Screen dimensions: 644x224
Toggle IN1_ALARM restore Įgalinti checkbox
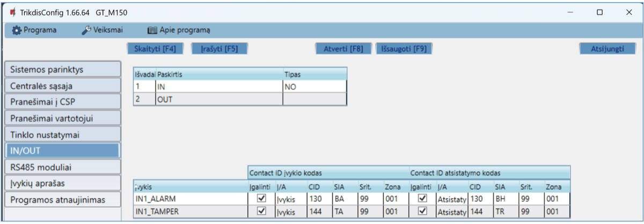(423, 199)
